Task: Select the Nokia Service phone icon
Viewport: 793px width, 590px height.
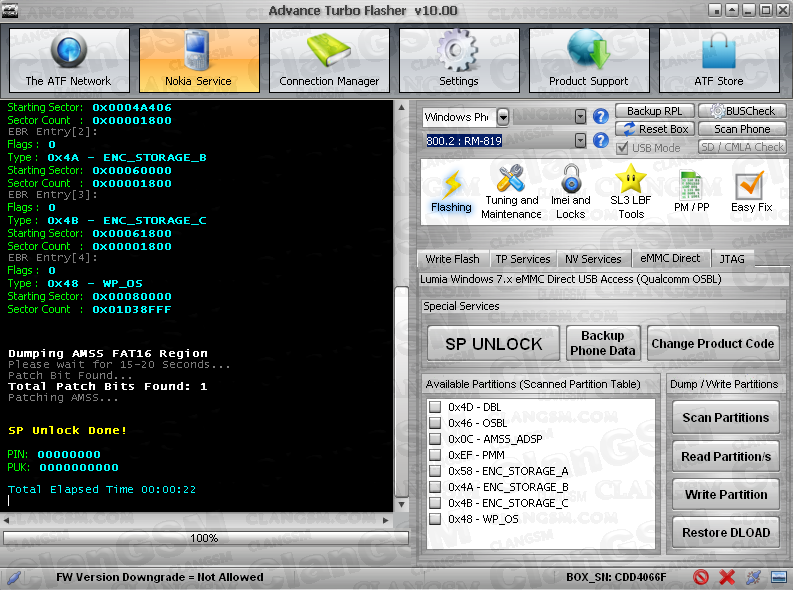Action: click(197, 51)
